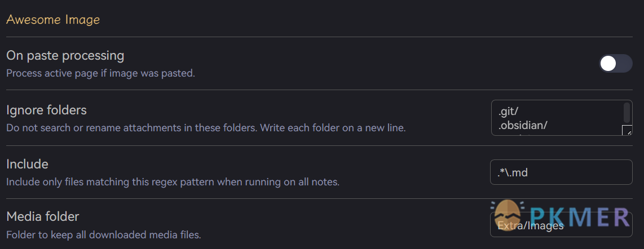Focus the Include regex input field
The image size is (644, 249).
(561, 172)
